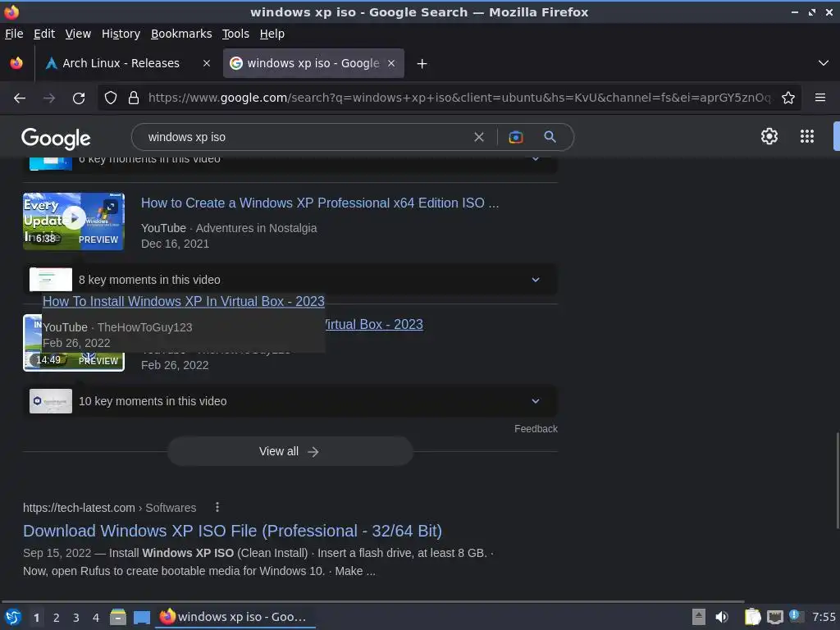Switch to Arch Linux - Releases tab
The height and width of the screenshot is (630, 840).
pos(121,63)
